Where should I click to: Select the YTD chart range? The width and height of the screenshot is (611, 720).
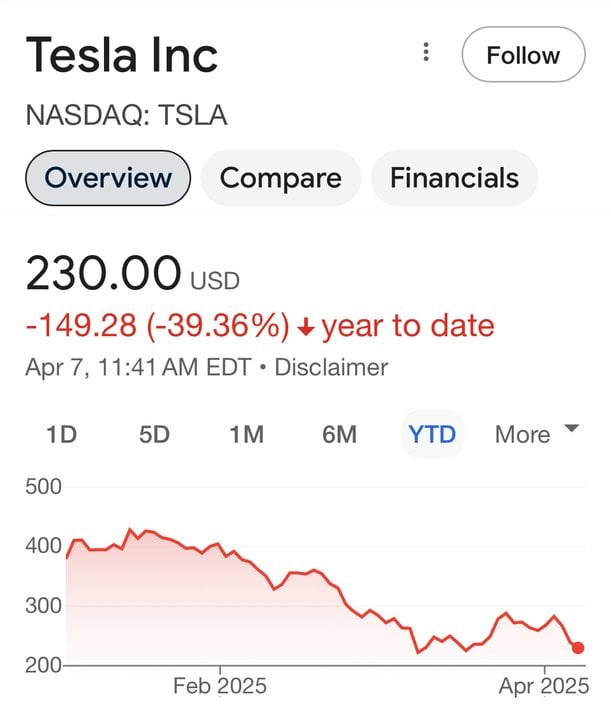[x=432, y=434]
